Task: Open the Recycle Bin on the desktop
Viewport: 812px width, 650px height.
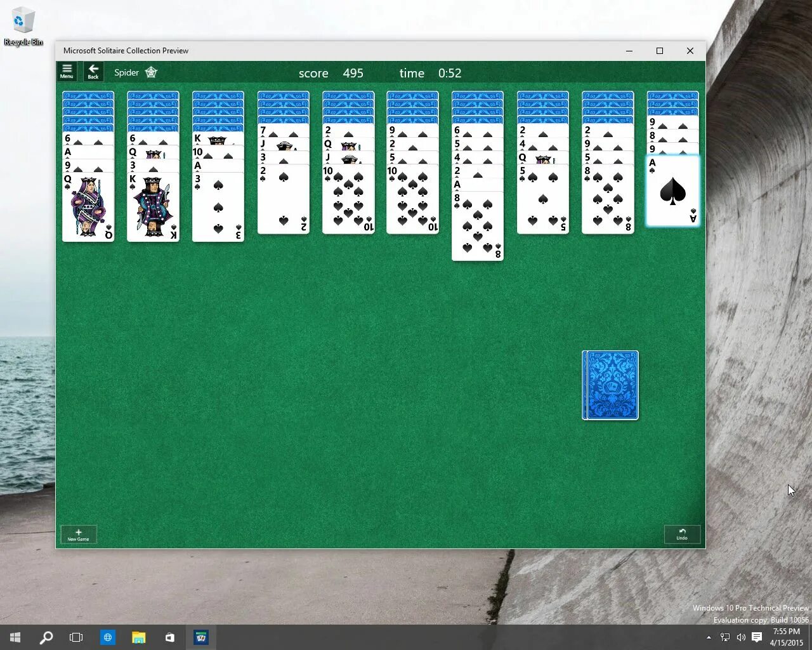Action: click(x=24, y=21)
